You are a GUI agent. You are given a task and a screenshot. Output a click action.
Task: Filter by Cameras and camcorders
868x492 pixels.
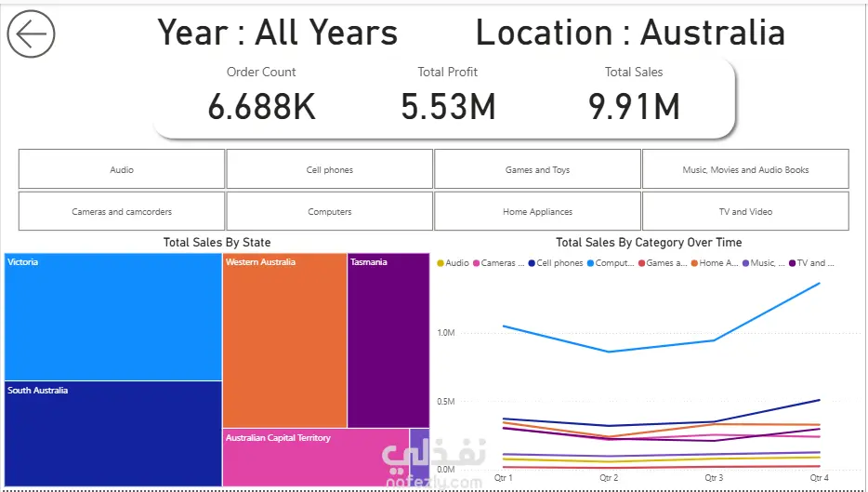(122, 211)
